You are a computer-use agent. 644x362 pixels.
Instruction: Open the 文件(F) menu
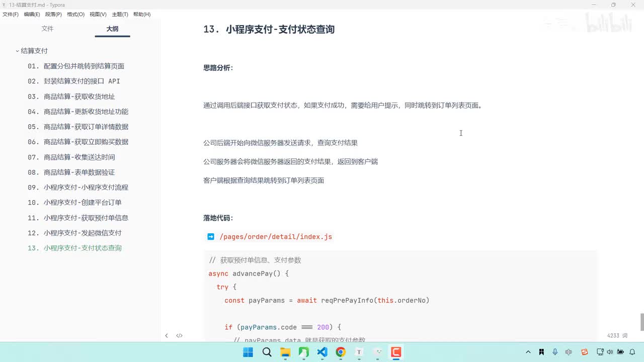click(11, 15)
